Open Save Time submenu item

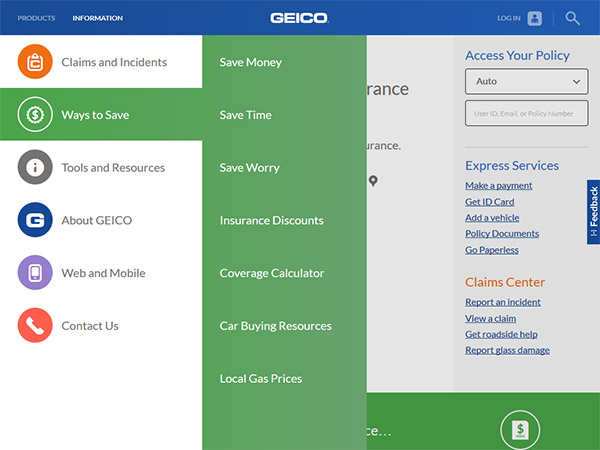pyautogui.click(x=246, y=115)
